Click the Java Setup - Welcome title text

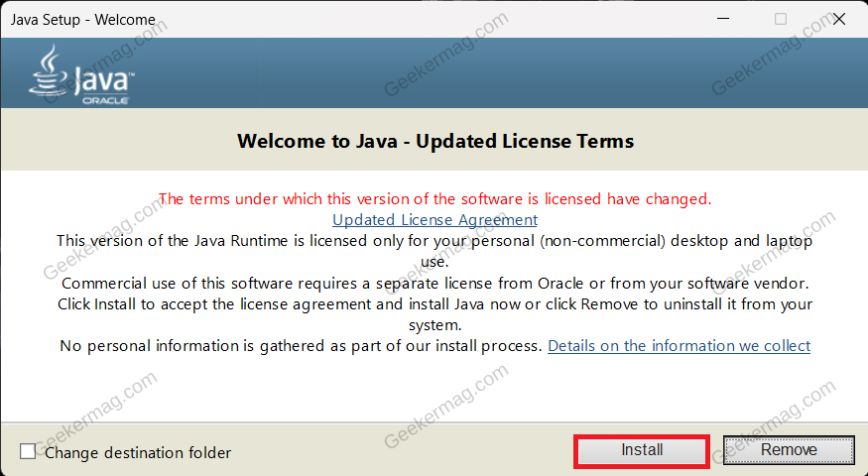tap(83, 20)
